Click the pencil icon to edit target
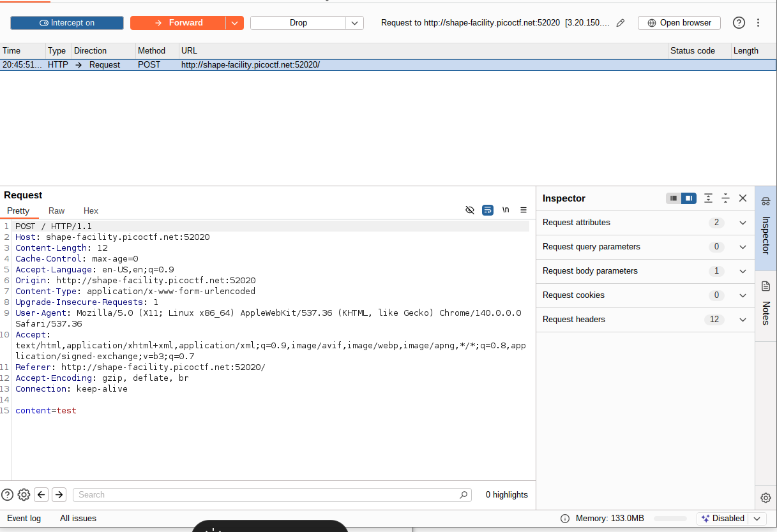Image resolution: width=777 pixels, height=532 pixels. tap(620, 23)
